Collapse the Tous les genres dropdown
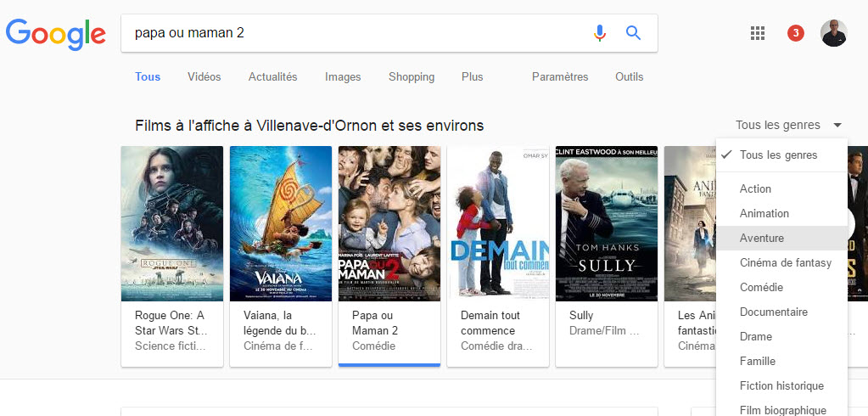The width and height of the screenshot is (868, 416). [789, 125]
